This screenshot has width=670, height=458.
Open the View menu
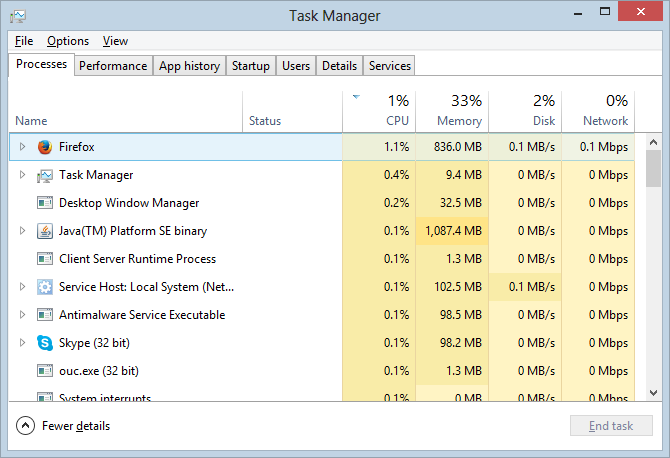click(115, 41)
